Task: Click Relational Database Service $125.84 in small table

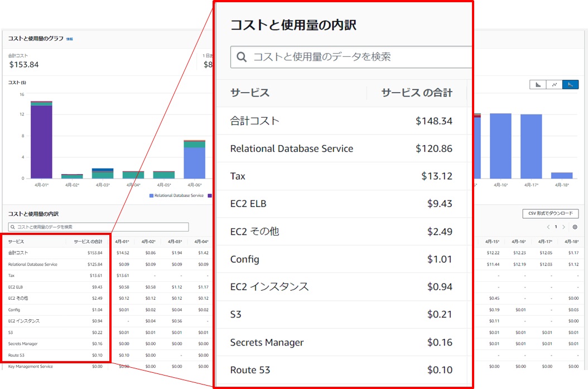Action: coord(95,264)
